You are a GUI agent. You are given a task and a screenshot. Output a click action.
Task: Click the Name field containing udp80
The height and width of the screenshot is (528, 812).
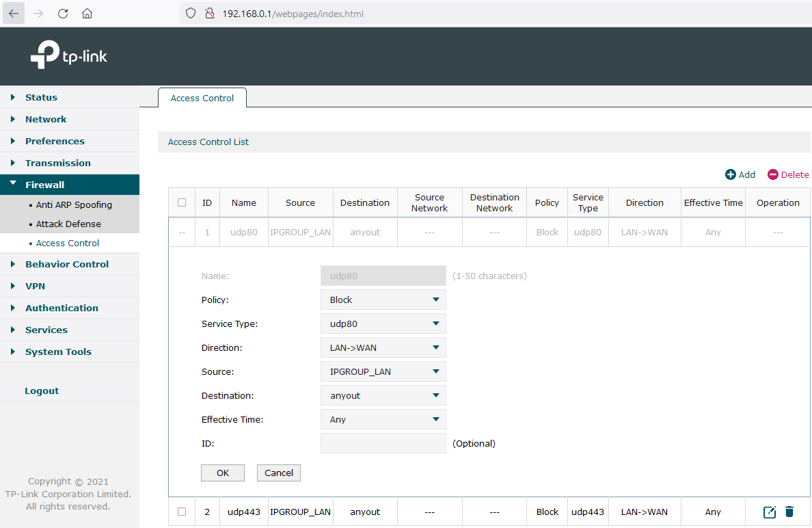click(383, 276)
